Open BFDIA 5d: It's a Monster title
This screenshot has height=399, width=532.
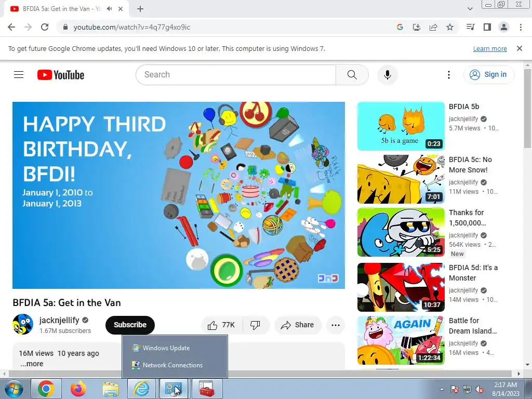(473, 273)
